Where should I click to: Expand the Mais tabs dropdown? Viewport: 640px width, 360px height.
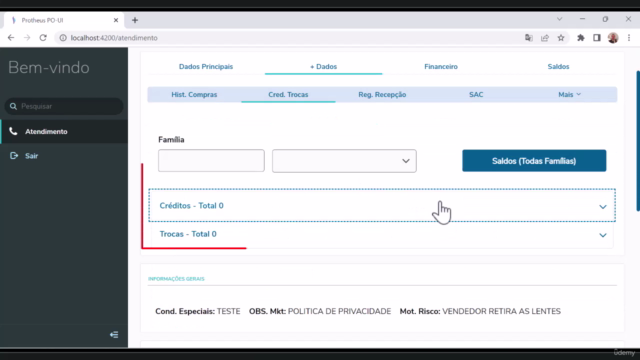569,95
